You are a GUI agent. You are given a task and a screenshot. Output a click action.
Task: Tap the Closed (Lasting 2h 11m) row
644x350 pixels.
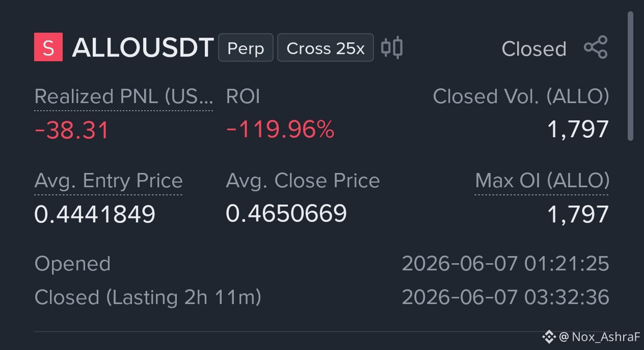[321, 297]
